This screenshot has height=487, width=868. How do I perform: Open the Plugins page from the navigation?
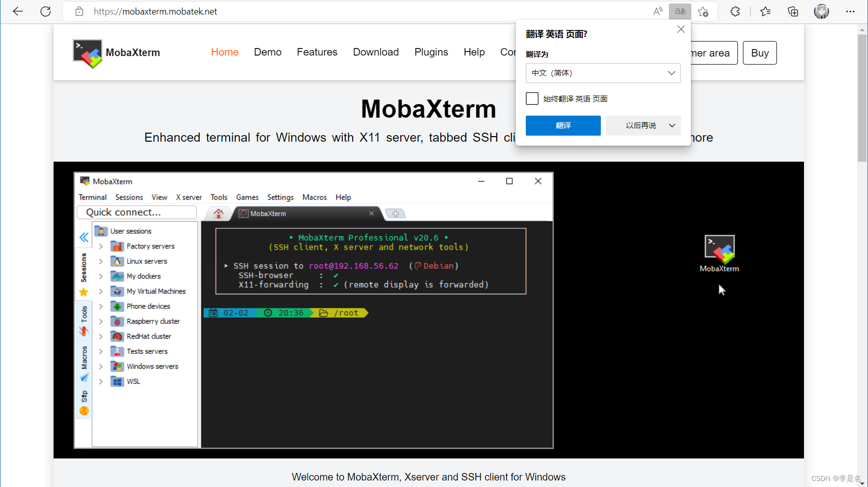pyautogui.click(x=431, y=52)
